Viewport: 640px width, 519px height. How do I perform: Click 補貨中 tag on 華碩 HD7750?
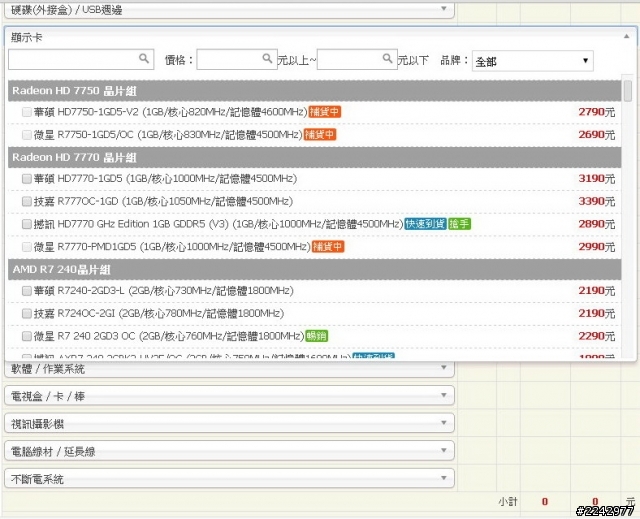tap(324, 112)
